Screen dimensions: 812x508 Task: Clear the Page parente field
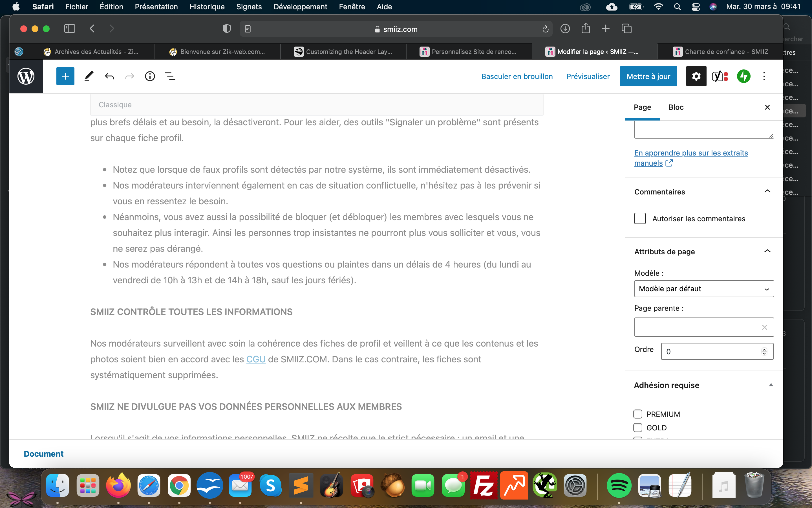764,327
